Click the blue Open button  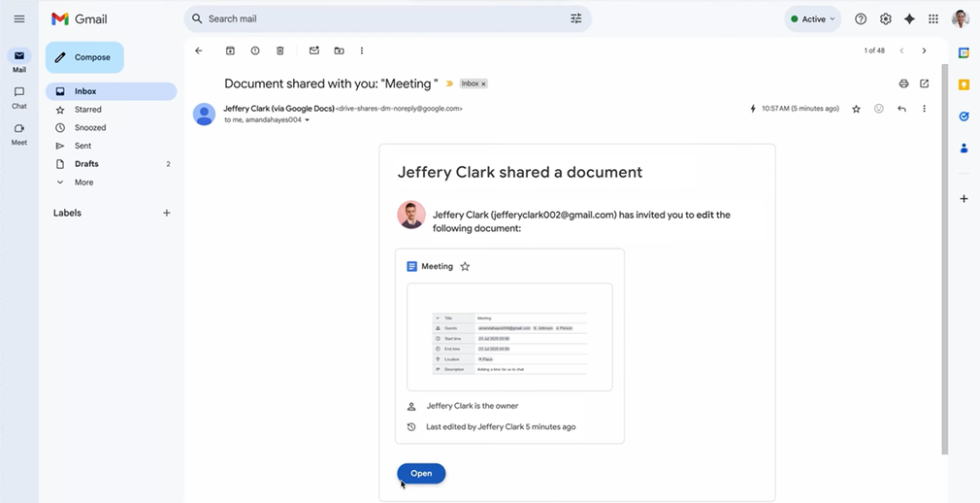pyautogui.click(x=421, y=474)
